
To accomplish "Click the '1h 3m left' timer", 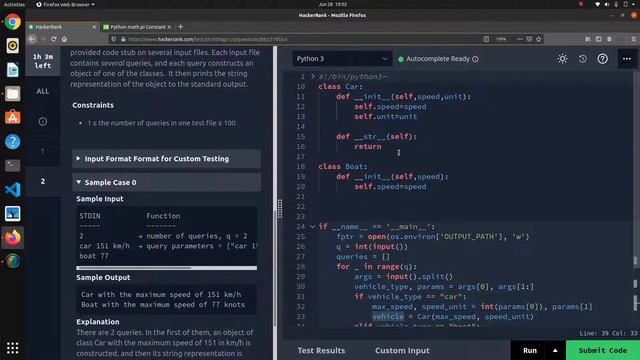I will pyautogui.click(x=42, y=61).
